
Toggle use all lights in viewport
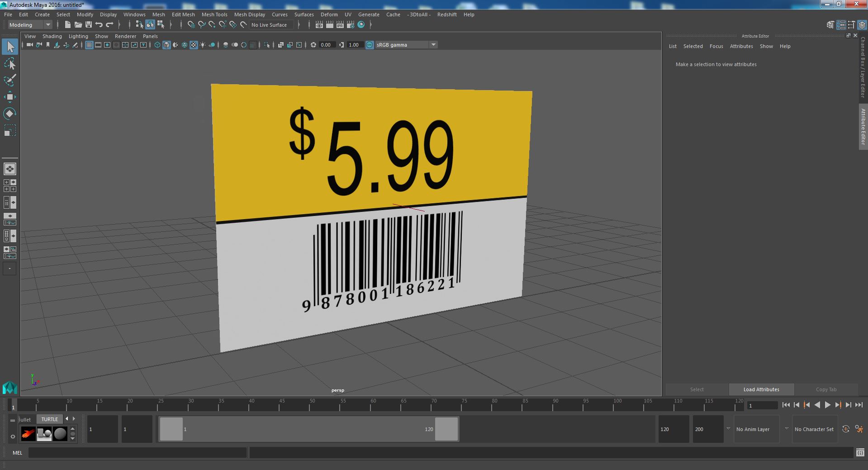203,45
